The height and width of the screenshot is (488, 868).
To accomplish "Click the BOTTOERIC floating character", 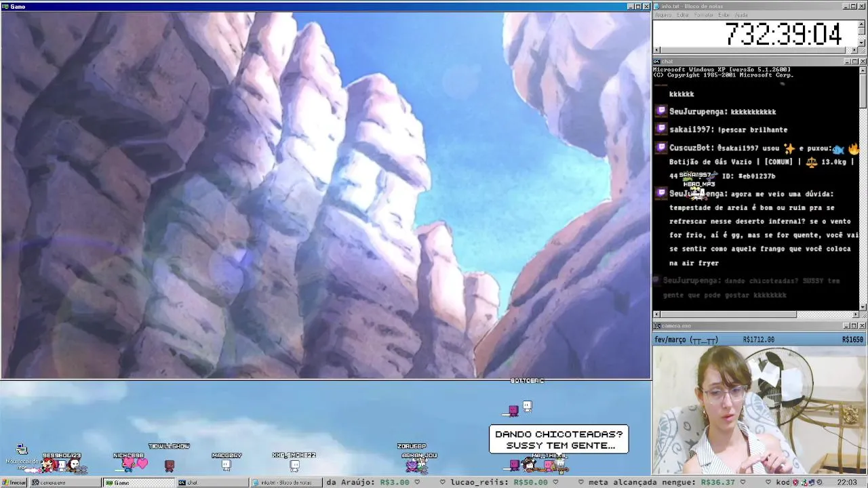I will pyautogui.click(x=527, y=406).
